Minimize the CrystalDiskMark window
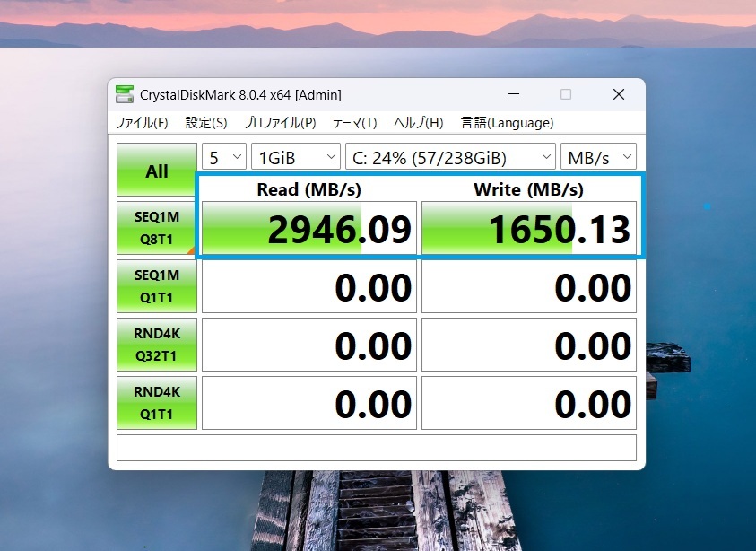Viewport: 756px width, 551px height. tap(514, 94)
